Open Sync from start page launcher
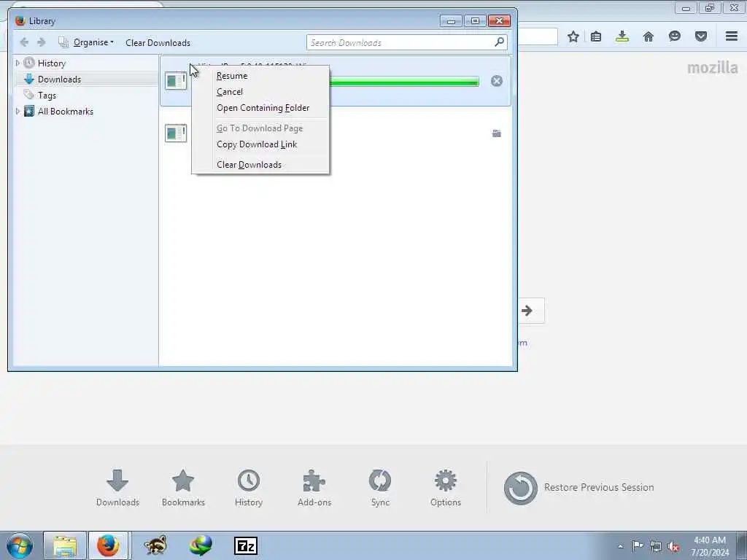This screenshot has width=747, height=560. pyautogui.click(x=380, y=488)
